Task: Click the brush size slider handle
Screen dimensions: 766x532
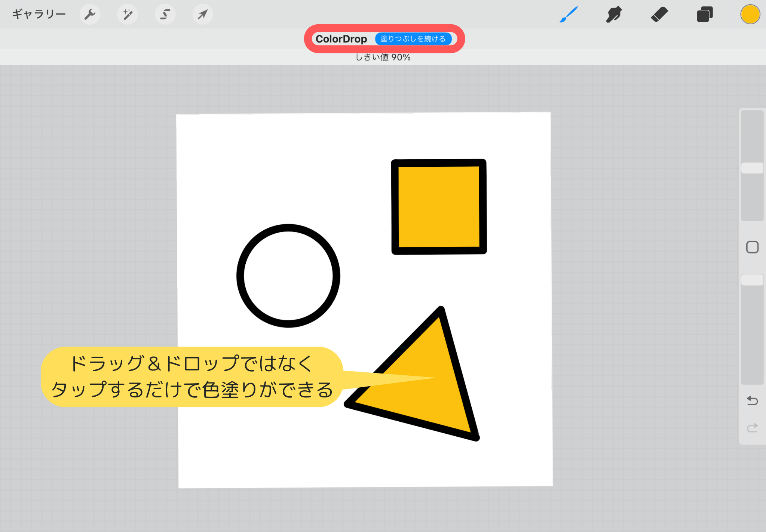Action: coord(752,168)
